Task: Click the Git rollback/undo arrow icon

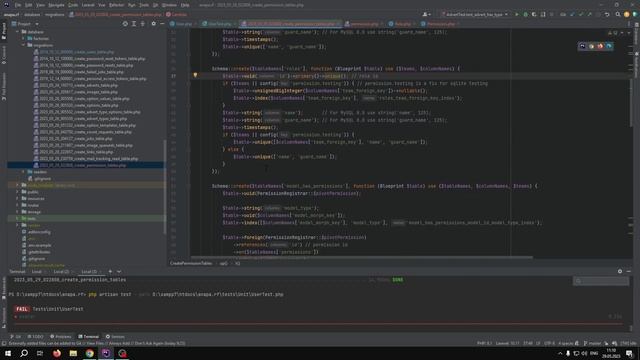Action: [x=607, y=14]
